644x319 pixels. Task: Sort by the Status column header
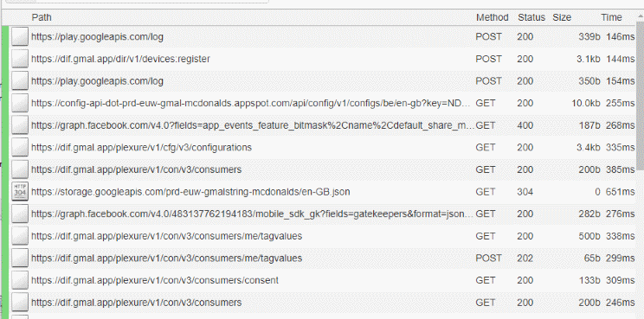(x=531, y=17)
